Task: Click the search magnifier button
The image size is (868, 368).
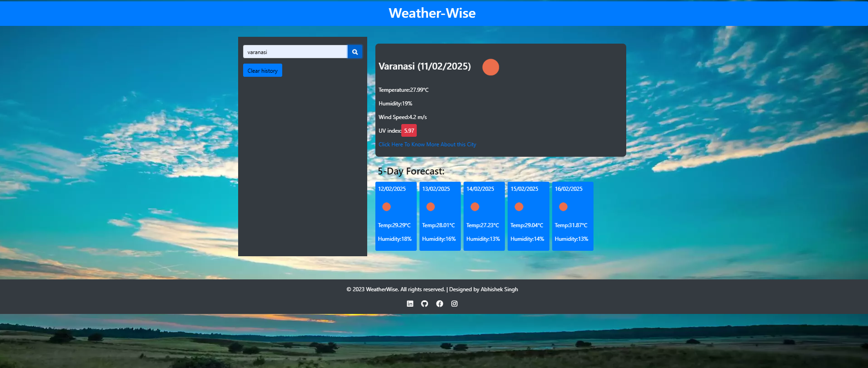Action: click(x=355, y=52)
